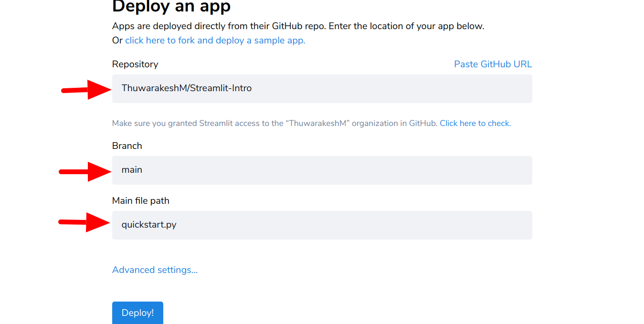644x324 pixels.
Task: Click the word 'Or' before sample app link
Action: (x=117, y=41)
